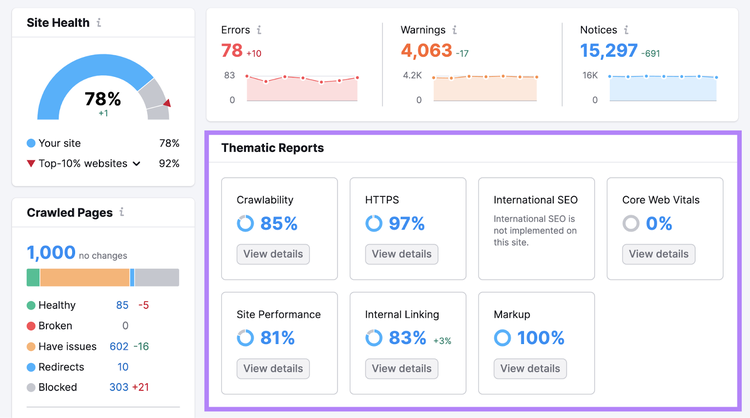The image size is (750, 418).
Task: Click the Warnings trend chart
Action: click(485, 88)
